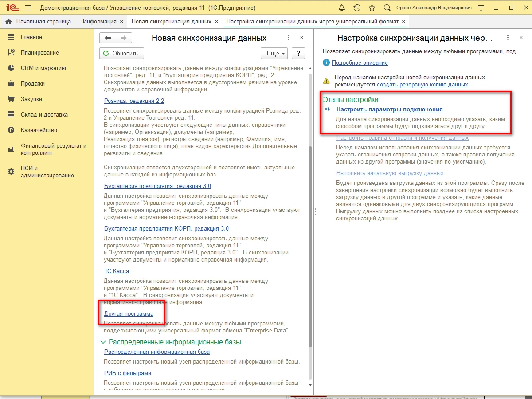The image size is (532, 399).
Task: Click the Планирование section icon
Action: 12,52
